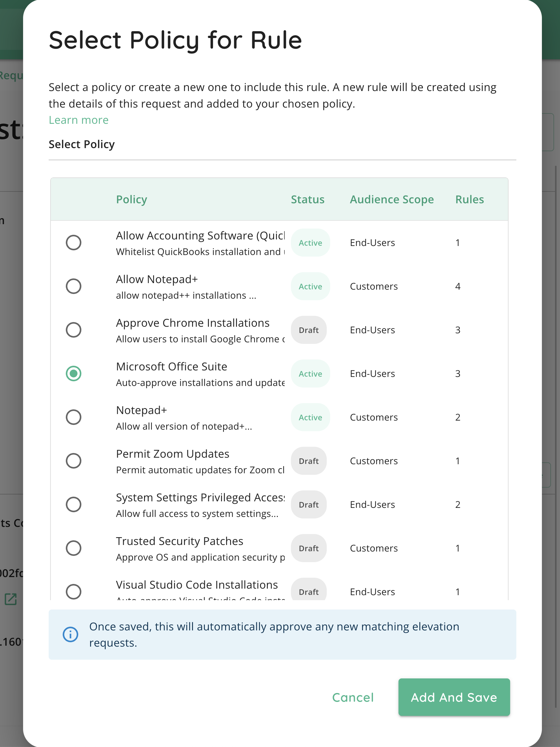This screenshot has height=747, width=560.
Task: Sort by the Rules column header
Action: [x=470, y=199]
